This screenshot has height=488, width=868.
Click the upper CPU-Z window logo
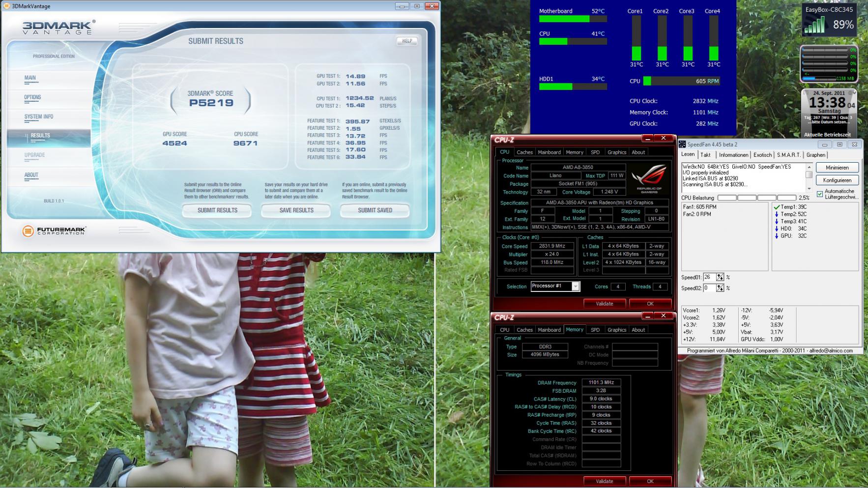point(504,140)
